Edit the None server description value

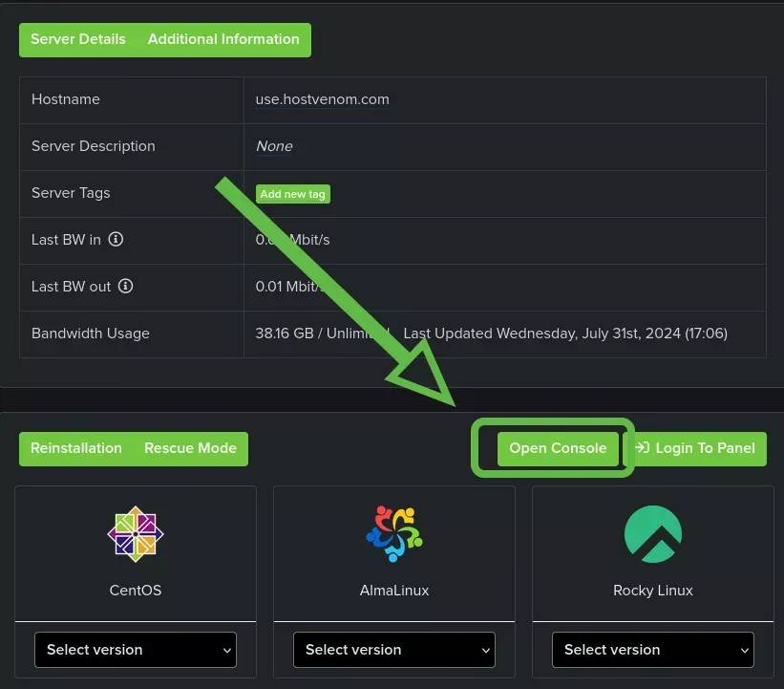274,146
